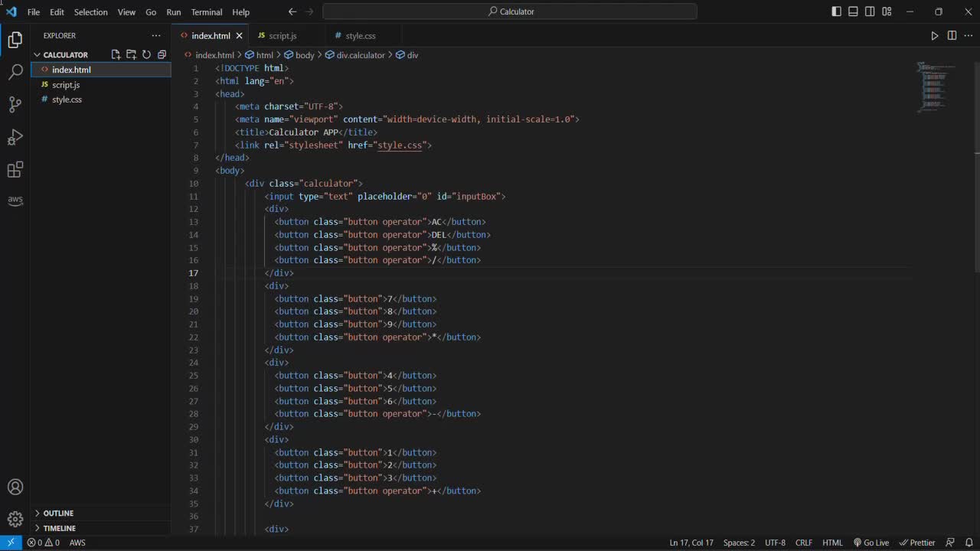980x551 pixels.
Task: Toggle the bottom panel
Action: tap(853, 11)
